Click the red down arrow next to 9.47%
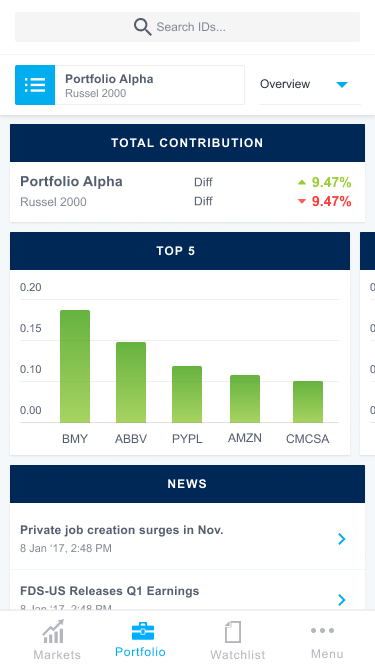375x667 pixels. coord(302,201)
